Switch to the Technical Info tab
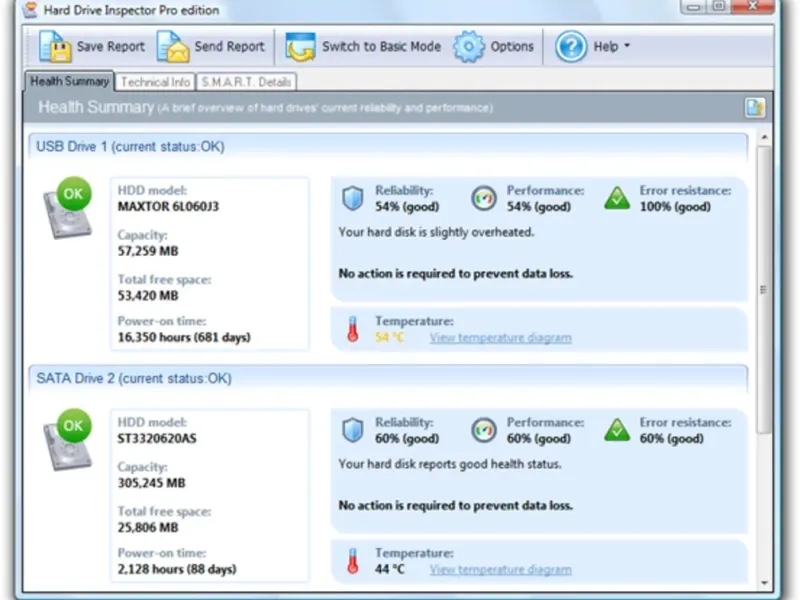Viewport: 800px width, 600px height. [x=155, y=82]
